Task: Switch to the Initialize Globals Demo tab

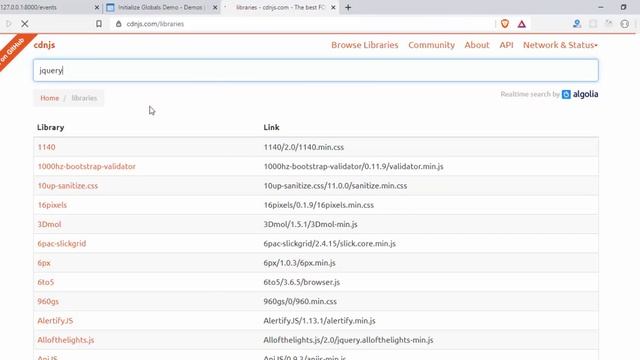Action: click(x=161, y=7)
